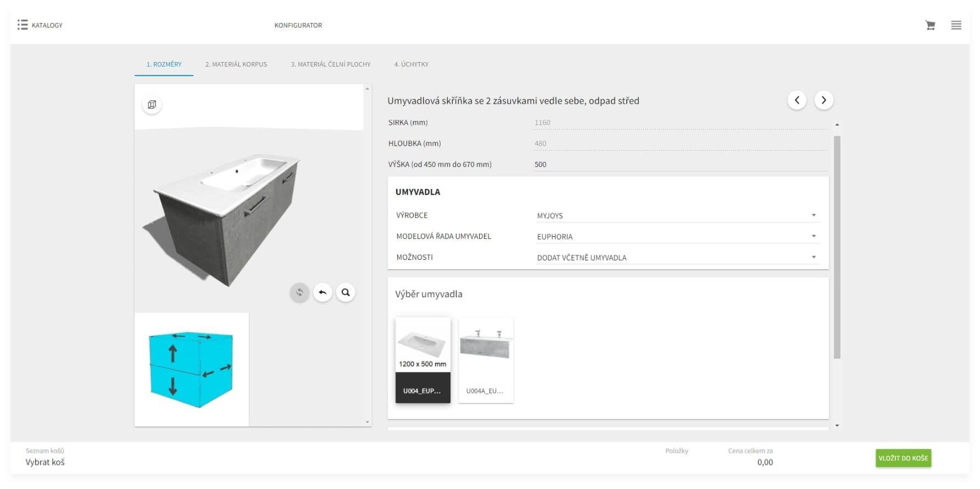Open the hamburger menu at top right
This screenshot has height=489, width=980.
tap(956, 25)
